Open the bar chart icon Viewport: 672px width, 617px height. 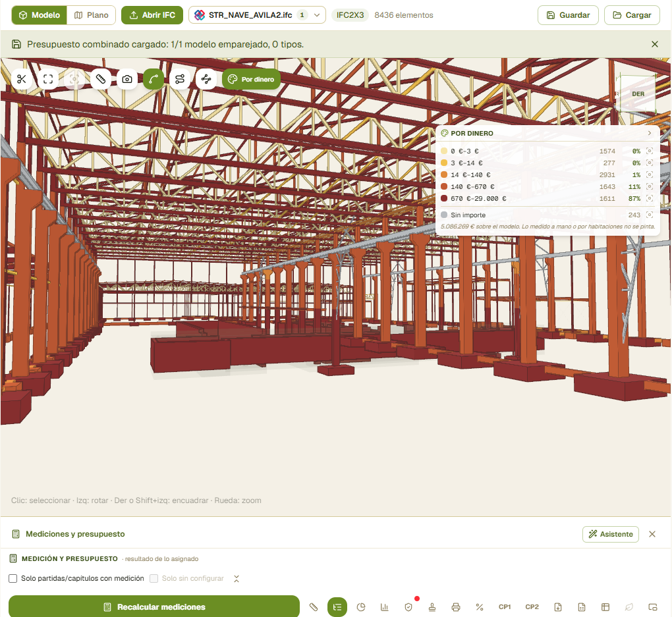(385, 606)
